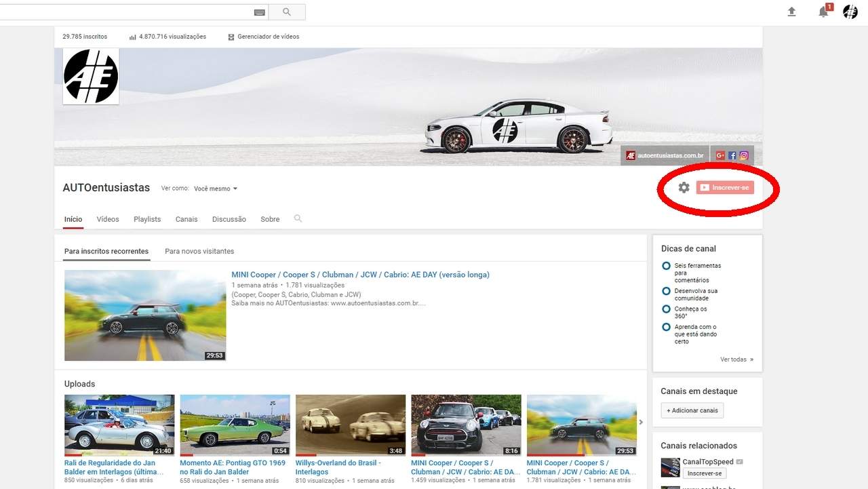Expand 'Ver todas' channel tips

pyautogui.click(x=736, y=359)
